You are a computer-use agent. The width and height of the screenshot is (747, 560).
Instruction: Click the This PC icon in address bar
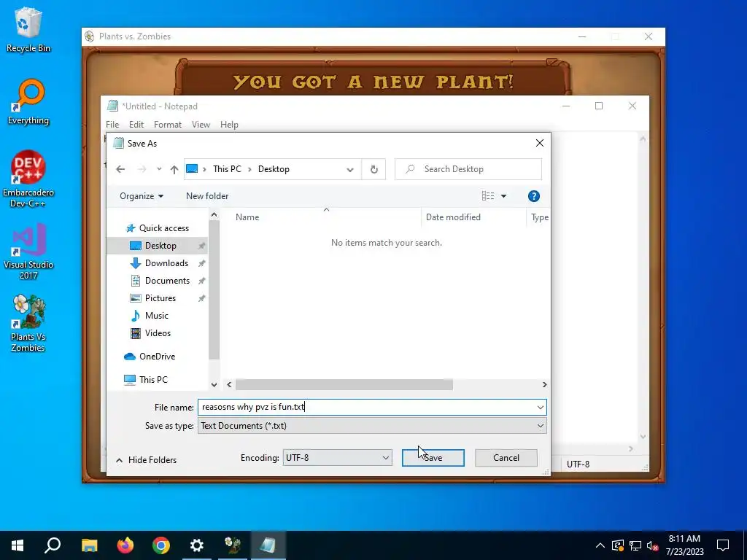192,169
